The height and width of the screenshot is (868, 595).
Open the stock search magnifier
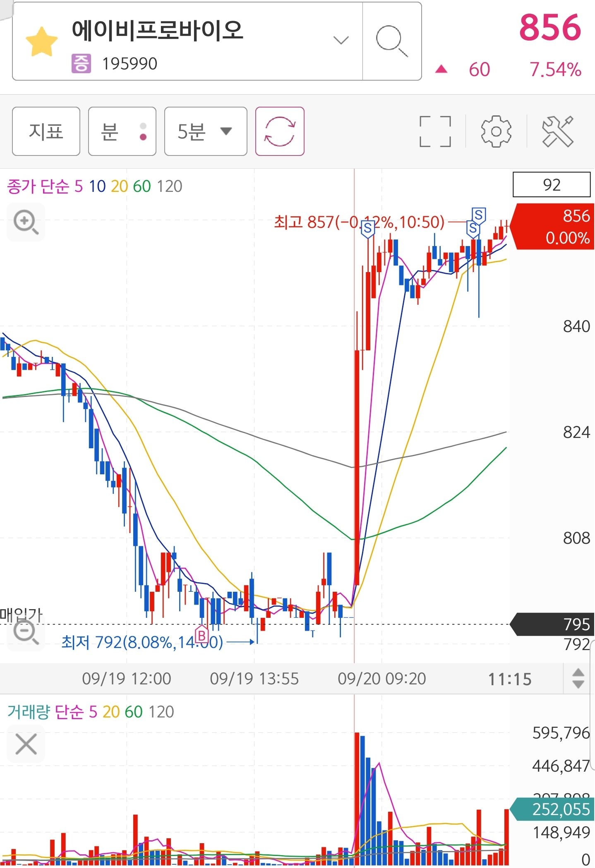tap(391, 41)
